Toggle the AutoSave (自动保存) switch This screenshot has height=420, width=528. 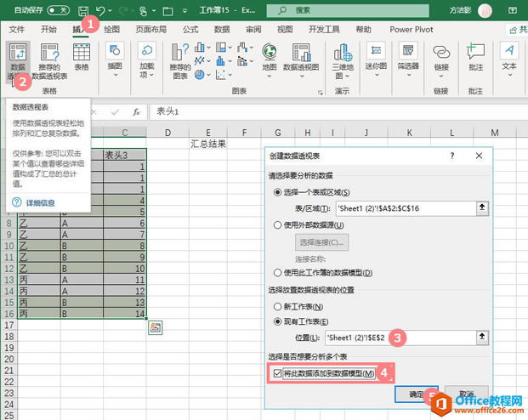[x=59, y=10]
